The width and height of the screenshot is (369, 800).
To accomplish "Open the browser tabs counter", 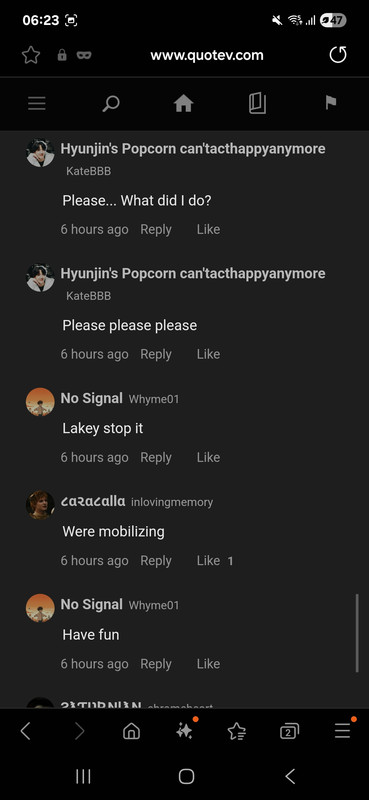I will [289, 732].
